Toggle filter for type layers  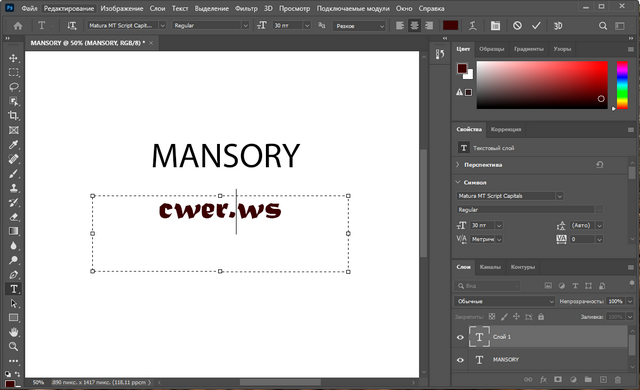pos(575,286)
